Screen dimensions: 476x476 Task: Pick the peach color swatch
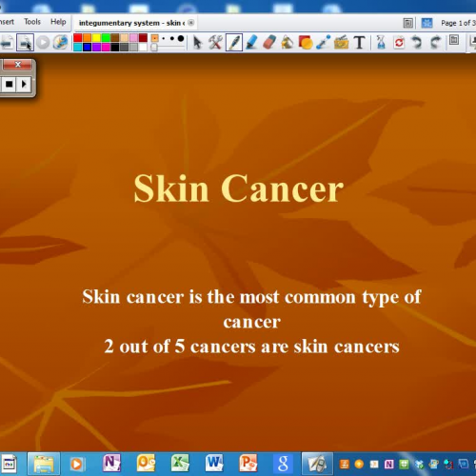click(125, 38)
